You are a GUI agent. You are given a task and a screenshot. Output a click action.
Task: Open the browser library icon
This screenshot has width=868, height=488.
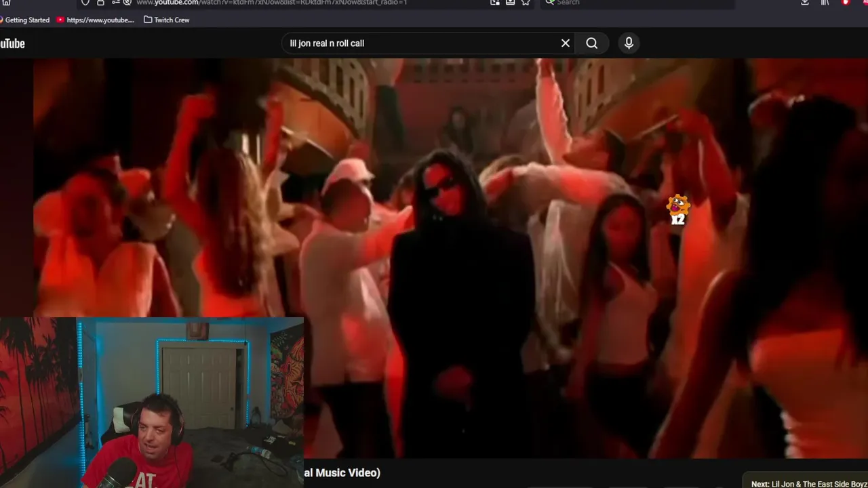[825, 3]
